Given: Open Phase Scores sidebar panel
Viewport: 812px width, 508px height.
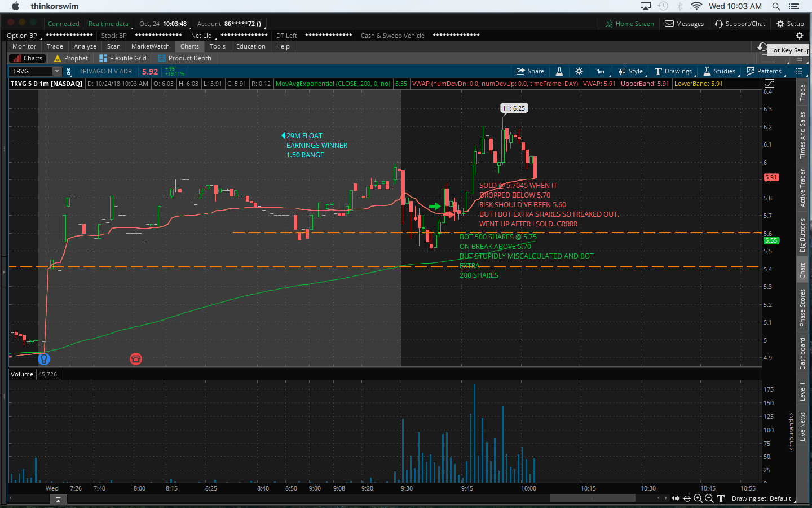Looking at the screenshot, I should pos(802,308).
